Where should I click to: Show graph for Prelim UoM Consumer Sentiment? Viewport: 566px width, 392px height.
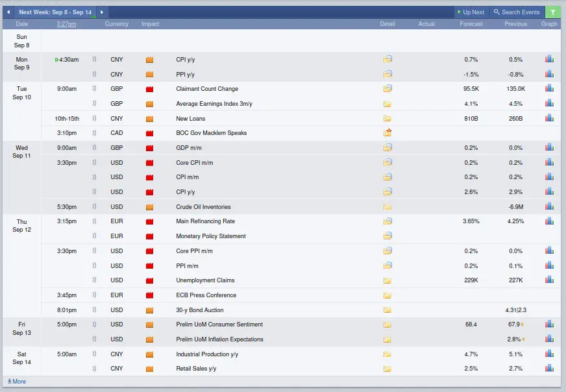click(549, 324)
